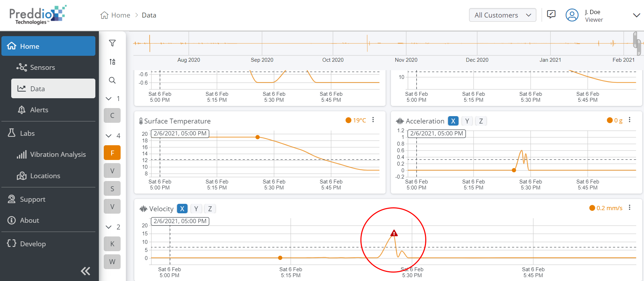Collapse sensor group 2
The height and width of the screenshot is (281, 644).
click(109, 227)
